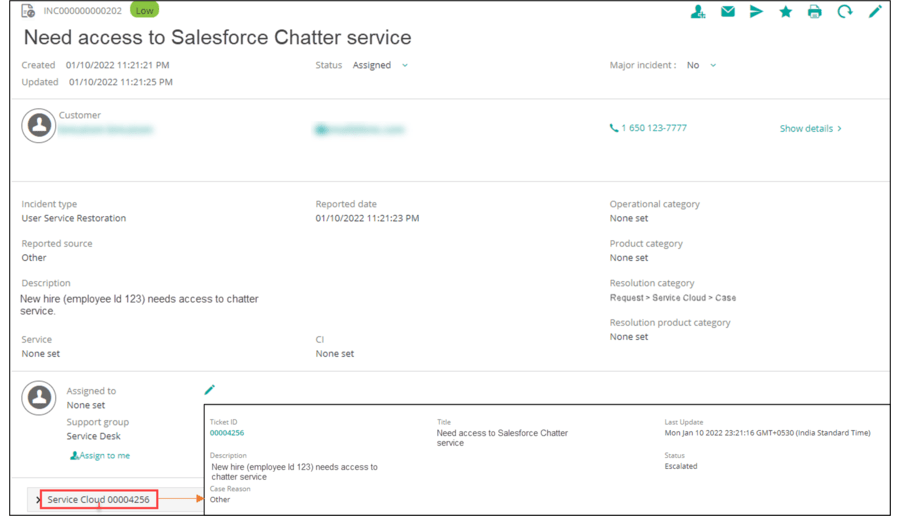Click Assigned to None set value
This screenshot has height=516, width=900.
pos(86,405)
